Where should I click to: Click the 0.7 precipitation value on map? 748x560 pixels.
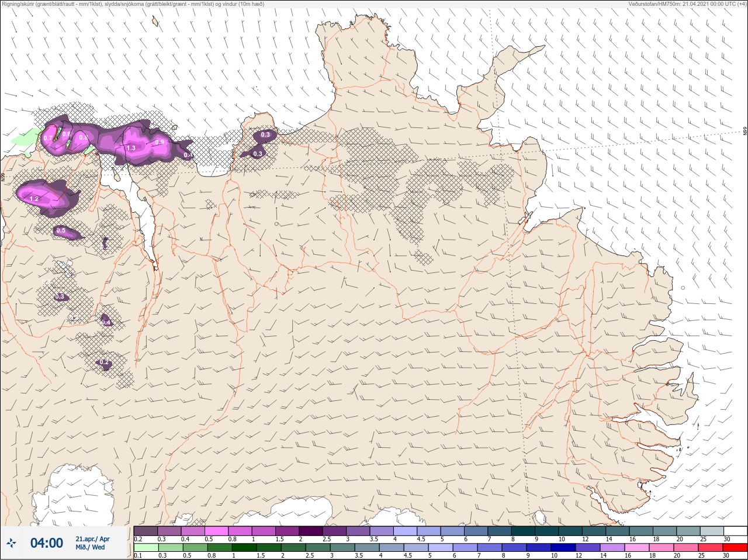pyautogui.click(x=48, y=138)
